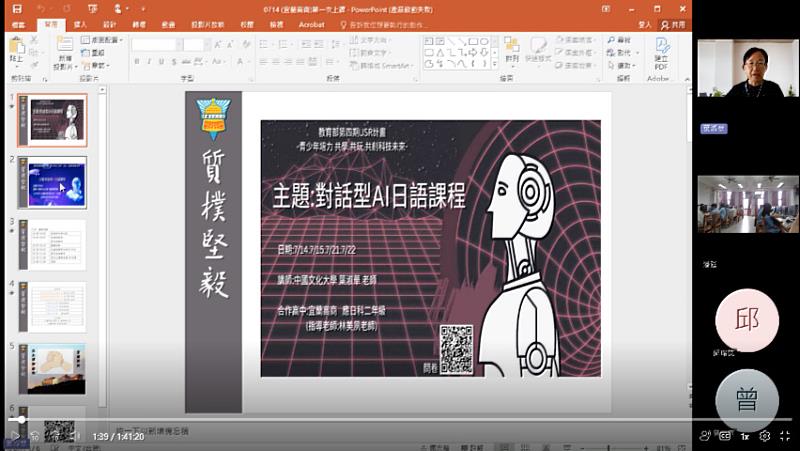
Task: Click the Paste clipboard icon
Action: (x=17, y=47)
